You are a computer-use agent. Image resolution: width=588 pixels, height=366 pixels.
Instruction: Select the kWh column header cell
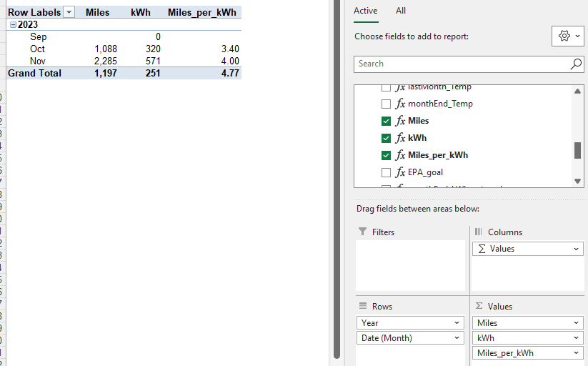[141, 12]
